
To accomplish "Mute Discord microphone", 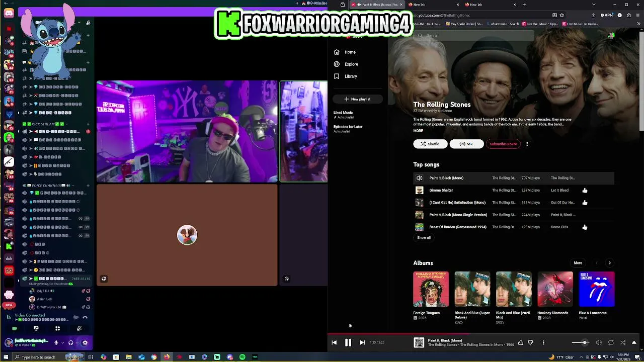I will [x=56, y=343].
